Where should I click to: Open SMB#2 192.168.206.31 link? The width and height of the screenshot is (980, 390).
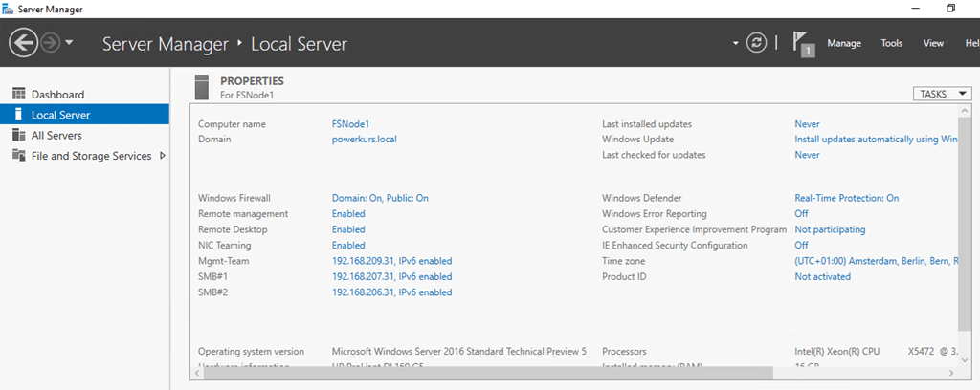[391, 292]
